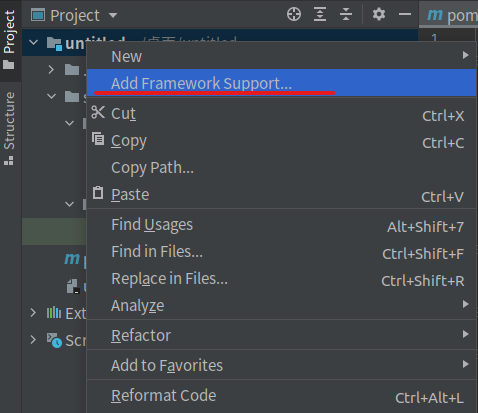Hide the Project panel with the minus icon

(405, 14)
